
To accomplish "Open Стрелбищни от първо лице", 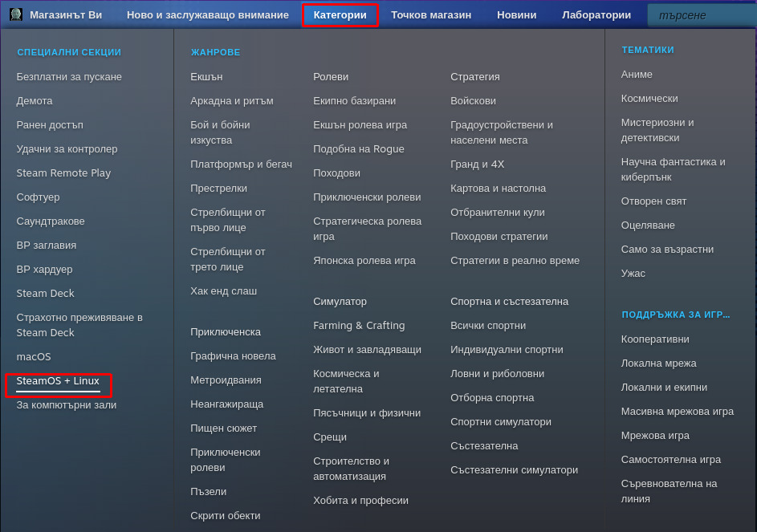I will 228,220.
